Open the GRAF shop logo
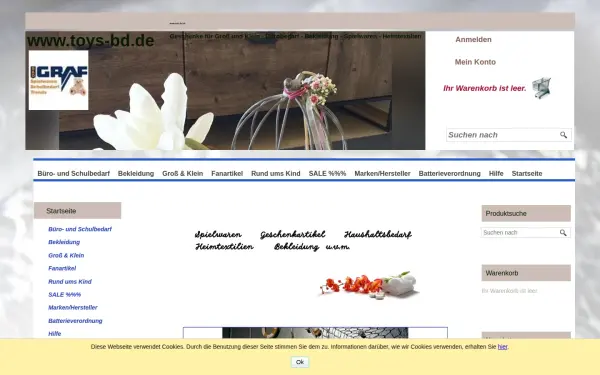 coord(59,80)
